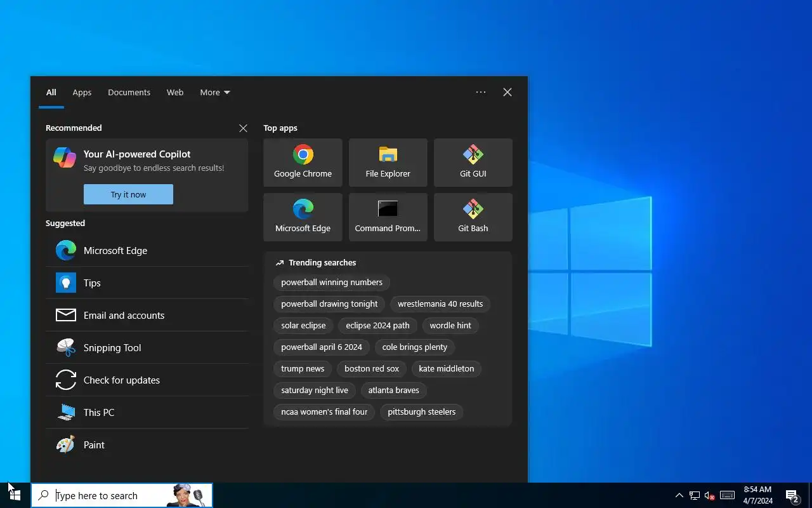Screen dimensions: 812x508
Task: Search powerball winning numbers
Action: pos(332,282)
